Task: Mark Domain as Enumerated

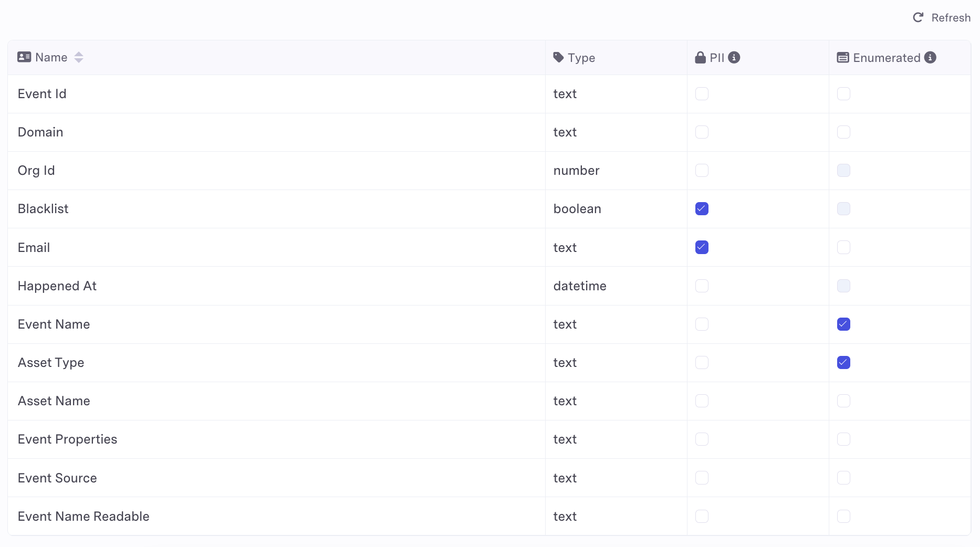Action: 843,132
